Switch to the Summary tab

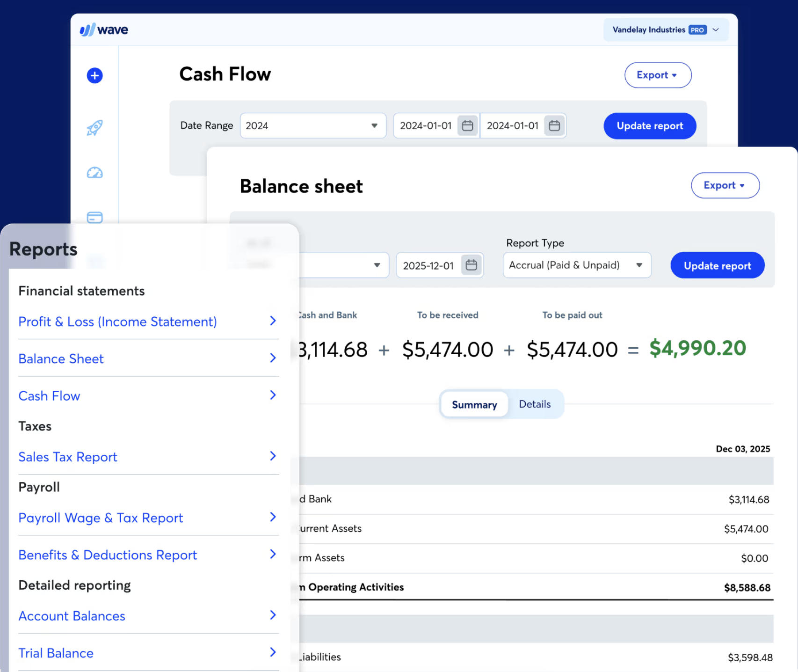tap(474, 404)
